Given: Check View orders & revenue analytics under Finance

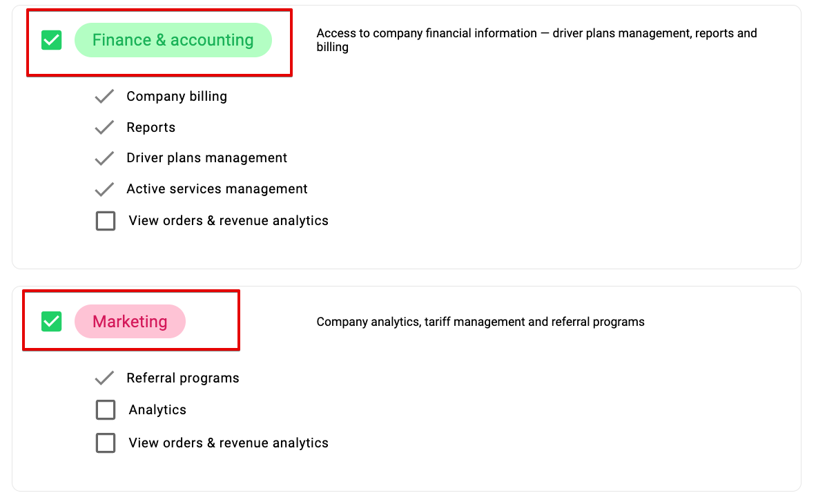Looking at the screenshot, I should [106, 221].
